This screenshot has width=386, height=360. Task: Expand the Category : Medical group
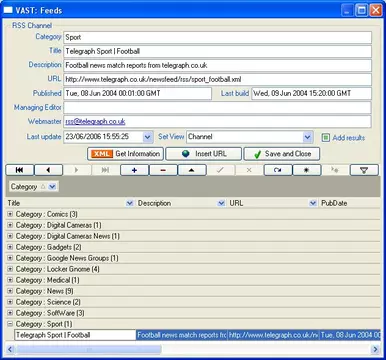point(10,280)
